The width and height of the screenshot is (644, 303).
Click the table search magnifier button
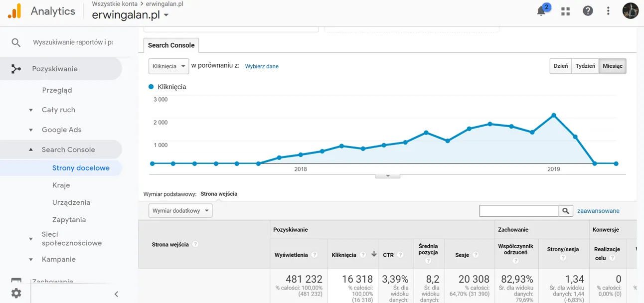pyautogui.click(x=566, y=211)
